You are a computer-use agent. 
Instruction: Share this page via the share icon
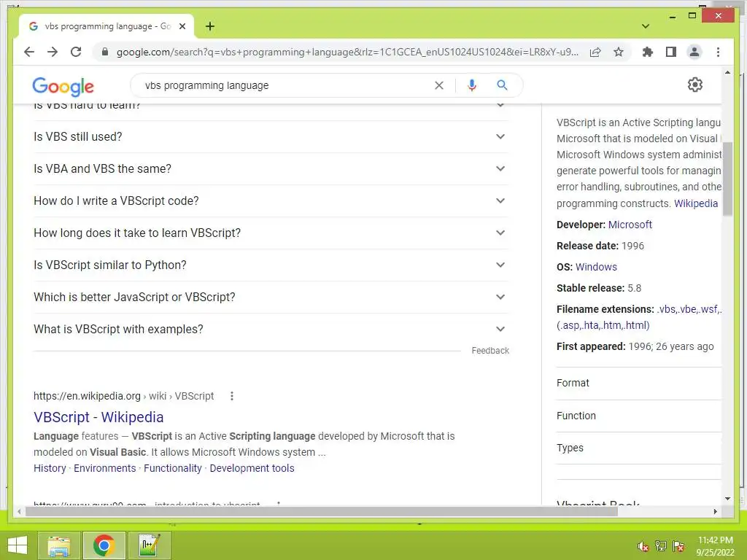click(595, 52)
